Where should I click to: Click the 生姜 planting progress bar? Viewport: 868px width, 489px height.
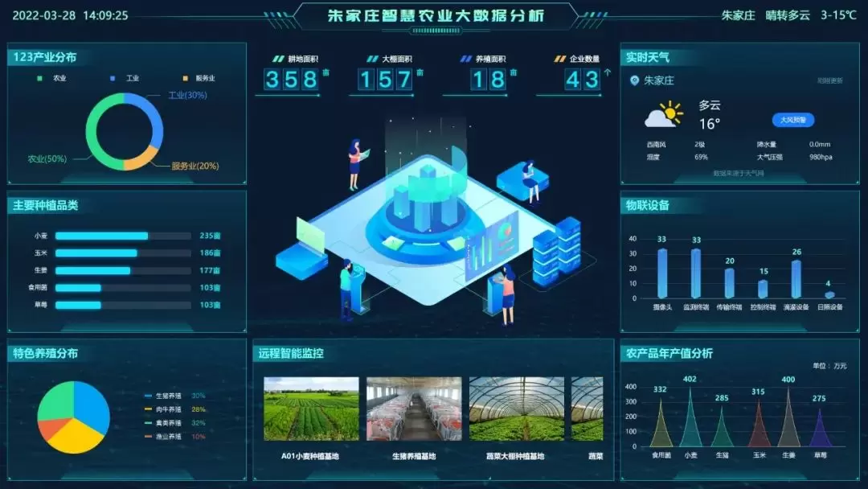pyautogui.click(x=123, y=271)
